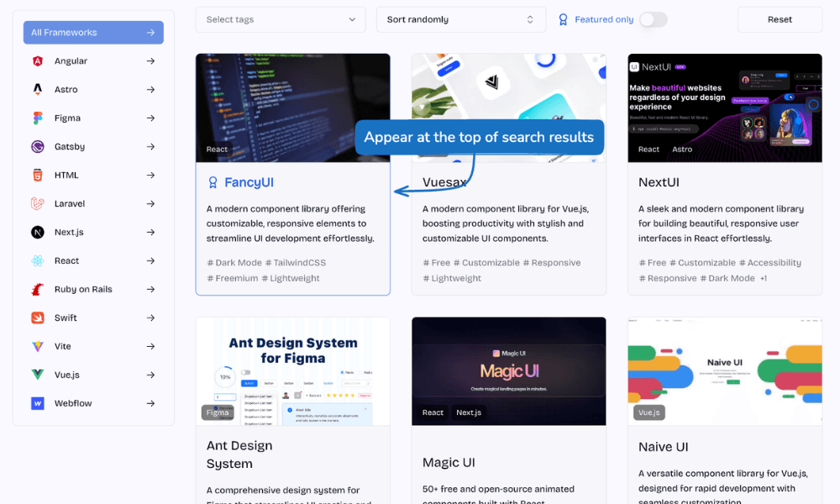
Task: Click the Dark Mode tag on FancyUI
Action: coord(234,263)
